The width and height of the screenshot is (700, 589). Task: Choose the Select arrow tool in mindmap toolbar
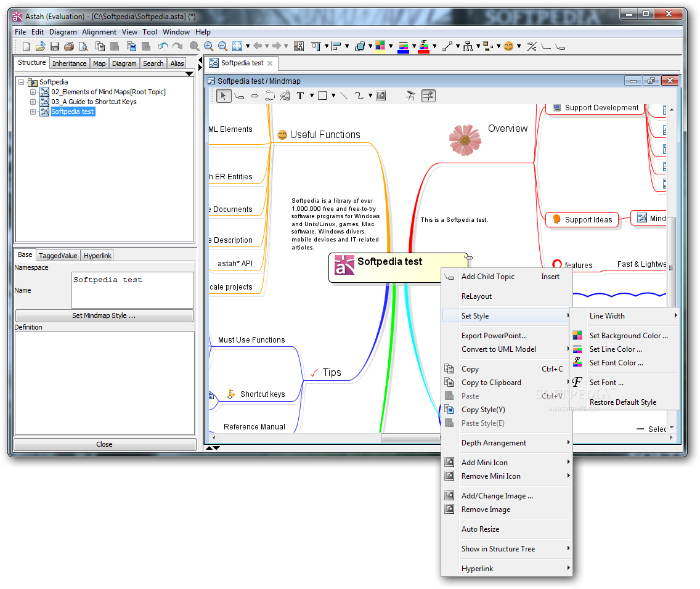tap(223, 95)
